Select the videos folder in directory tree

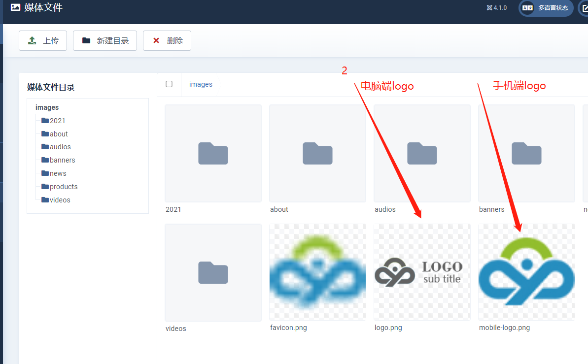point(60,200)
